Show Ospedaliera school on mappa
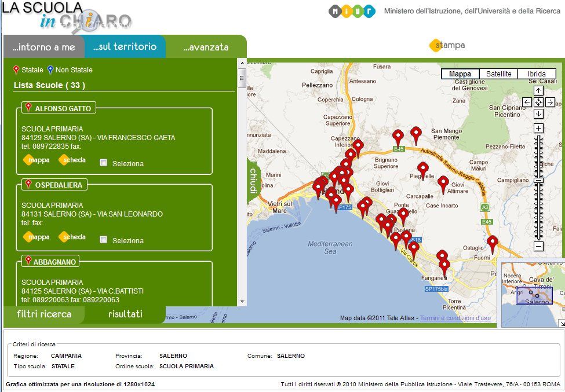 coord(37,237)
